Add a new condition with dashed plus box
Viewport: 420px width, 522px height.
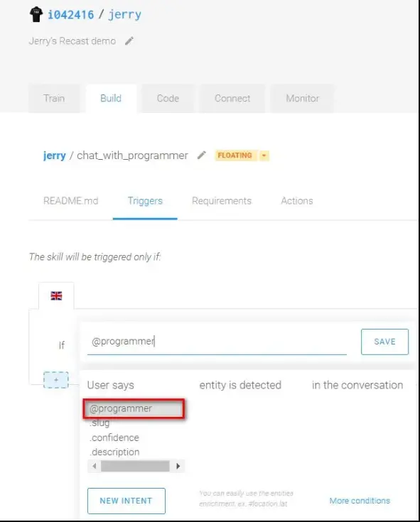[56, 380]
